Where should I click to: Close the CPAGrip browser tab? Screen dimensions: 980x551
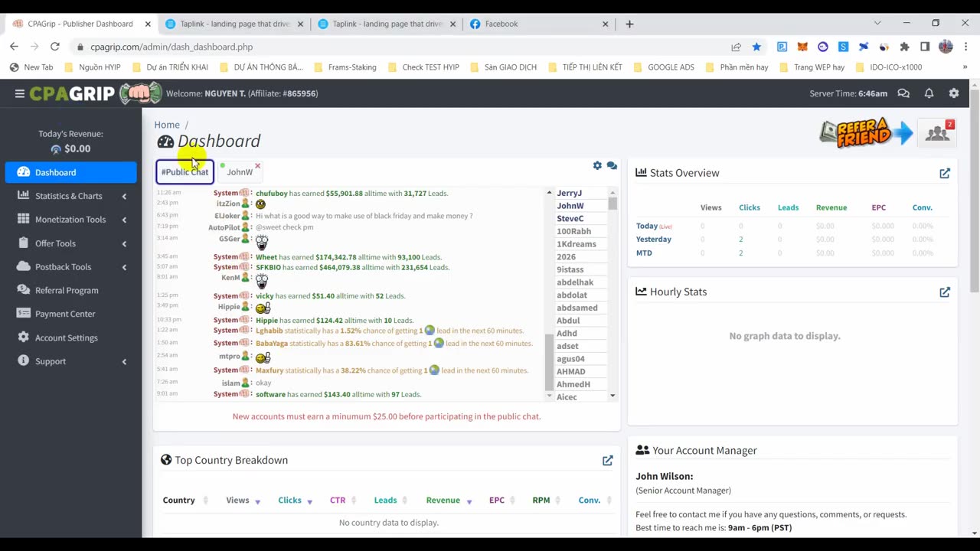(148, 24)
